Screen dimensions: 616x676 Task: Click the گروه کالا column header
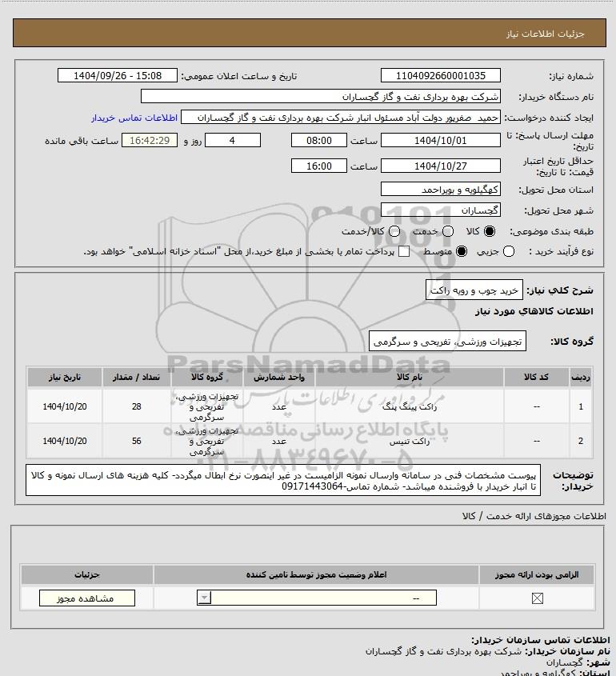(x=207, y=377)
